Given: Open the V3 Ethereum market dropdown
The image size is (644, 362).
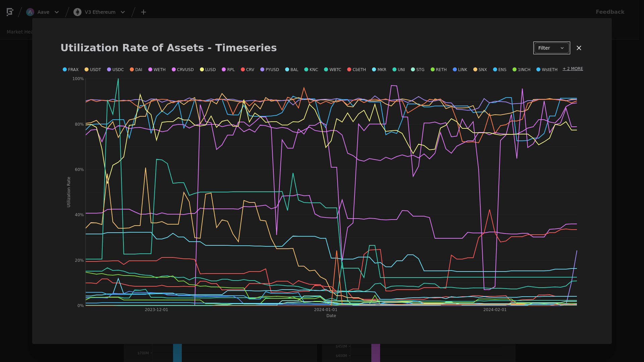Looking at the screenshot, I should click(x=123, y=12).
